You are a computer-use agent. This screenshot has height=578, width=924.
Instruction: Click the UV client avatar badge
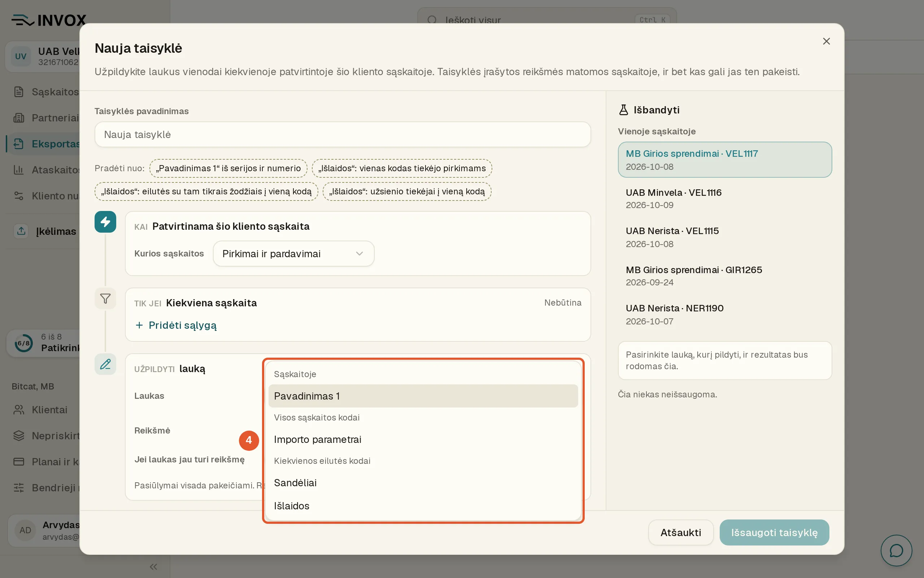pos(21,56)
